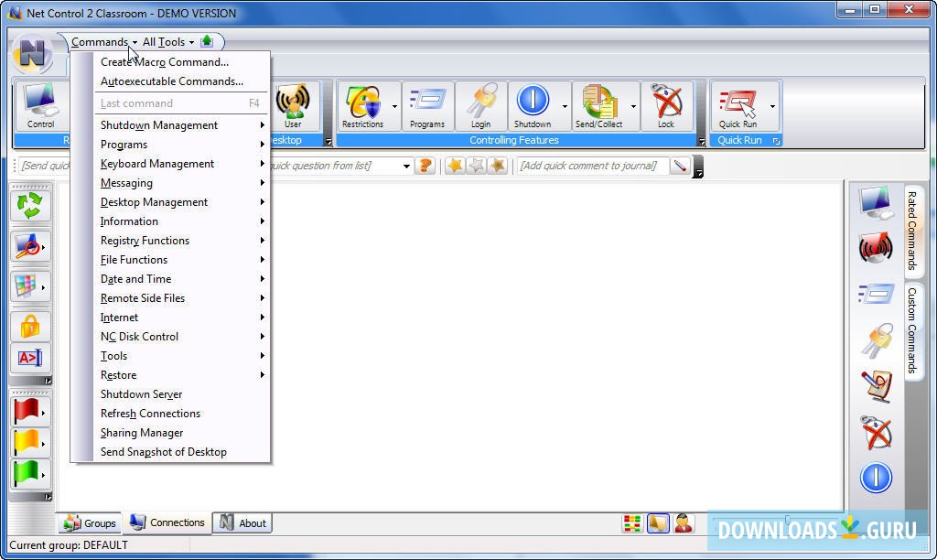The height and width of the screenshot is (560, 937).
Task: Click the pen add comment icon
Action: (x=680, y=166)
